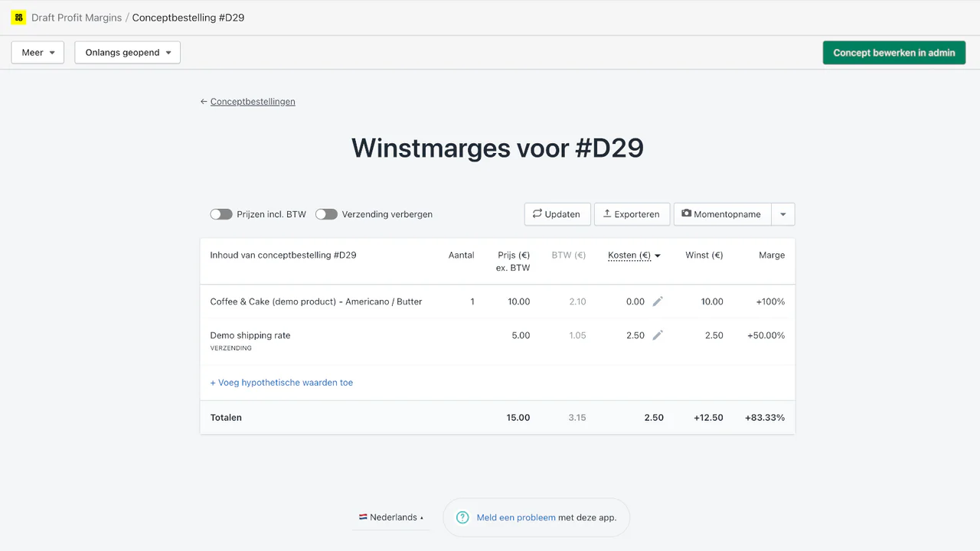The image size is (980, 551).
Task: Click the Prijs (€) ex. BTW header
Action: click(x=513, y=261)
